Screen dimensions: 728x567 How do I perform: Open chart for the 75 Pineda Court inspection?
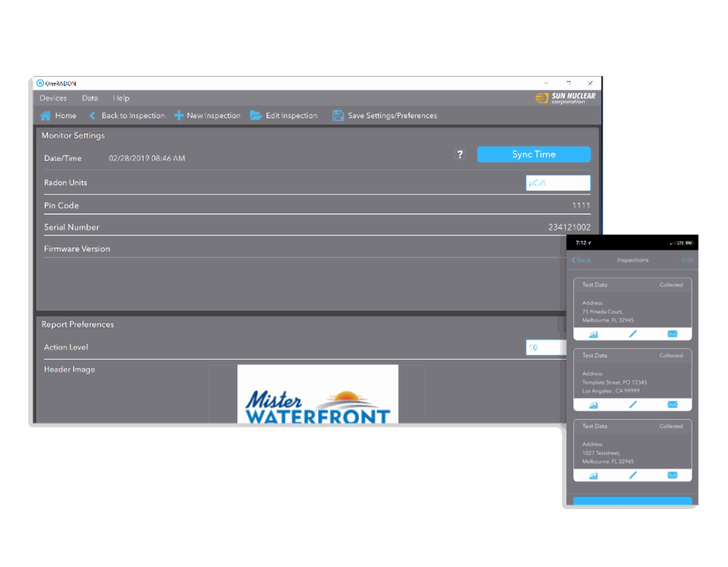point(593,334)
